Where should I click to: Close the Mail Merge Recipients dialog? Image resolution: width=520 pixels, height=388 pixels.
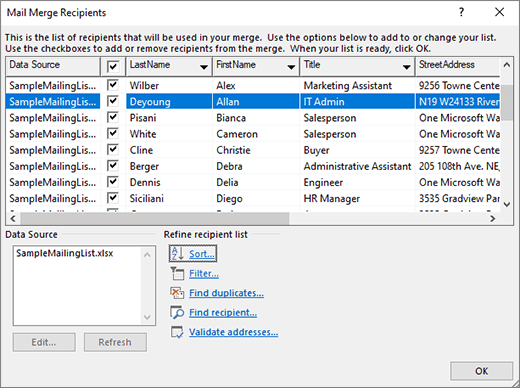(499, 12)
